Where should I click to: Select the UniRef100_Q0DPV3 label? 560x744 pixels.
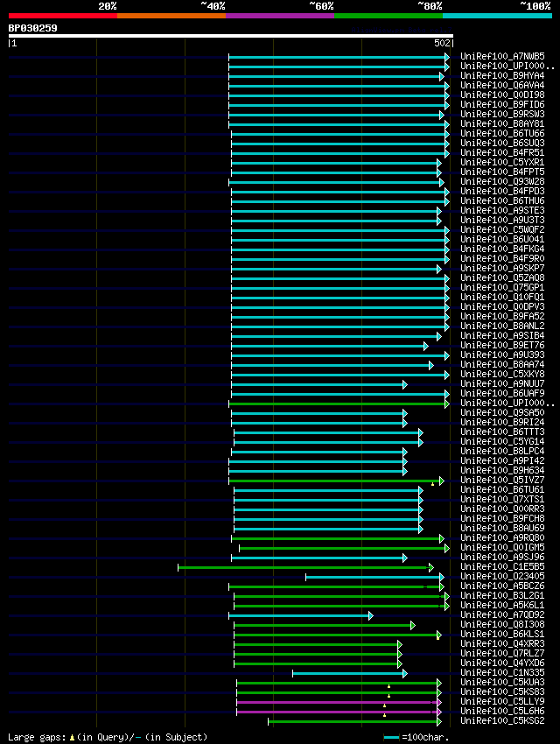click(502, 306)
